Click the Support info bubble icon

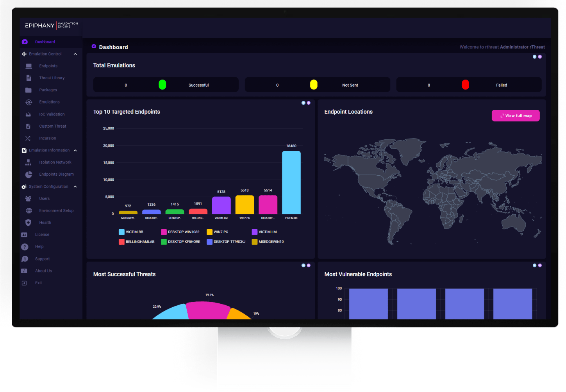(25, 259)
